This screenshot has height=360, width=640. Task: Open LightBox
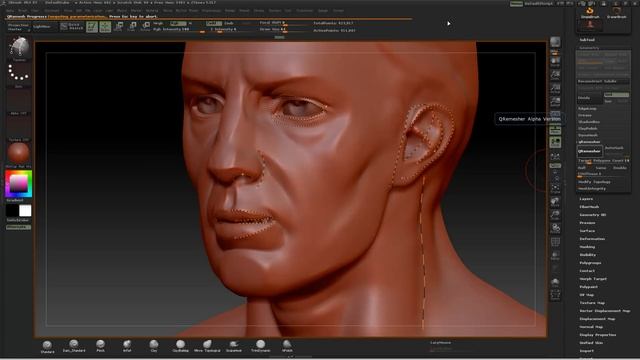tap(42, 27)
